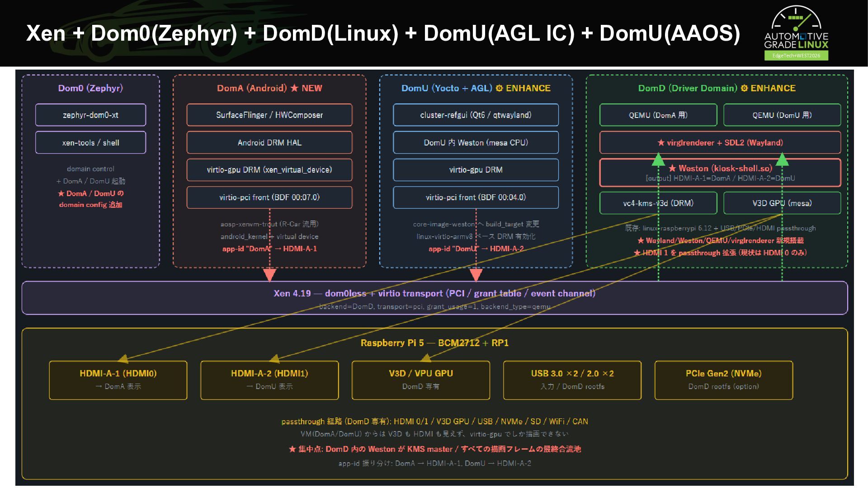Viewport: 868px width, 488px height.
Task: Click the green arrowhead under QEMU (DomU 用)
Action: point(782,160)
